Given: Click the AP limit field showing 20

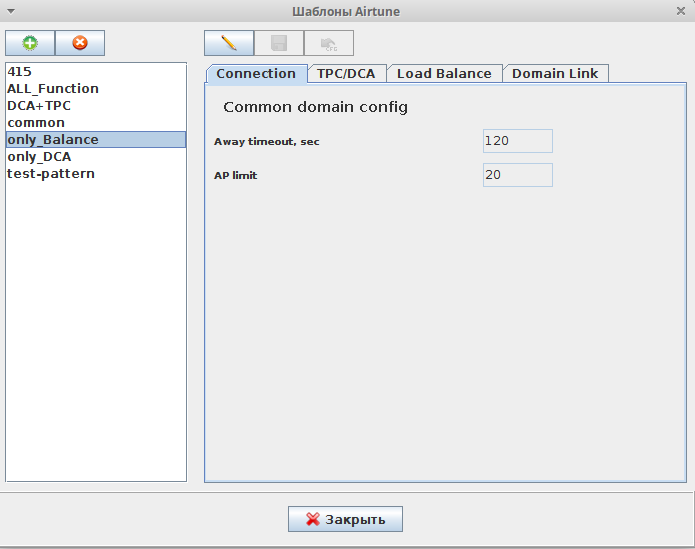Looking at the screenshot, I should pos(518,175).
